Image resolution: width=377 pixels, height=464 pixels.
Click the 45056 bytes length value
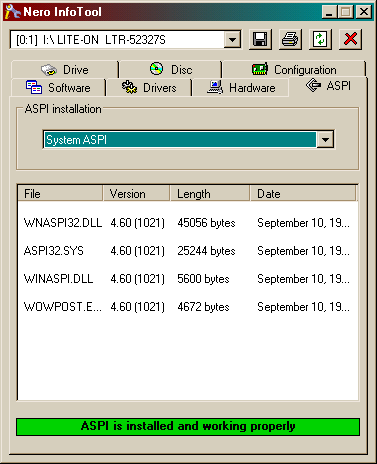click(206, 223)
